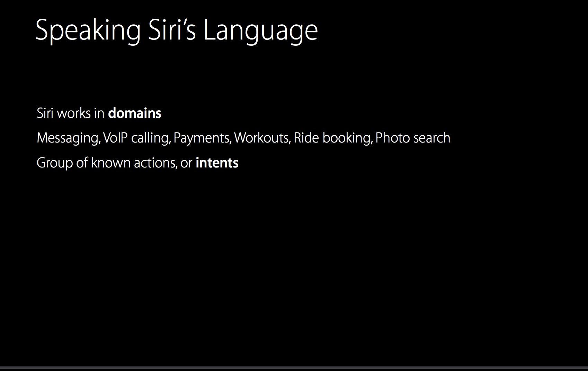Click the slide title "Speaking Siri's Language"
Image resolution: width=588 pixels, height=371 pixels.
click(177, 30)
